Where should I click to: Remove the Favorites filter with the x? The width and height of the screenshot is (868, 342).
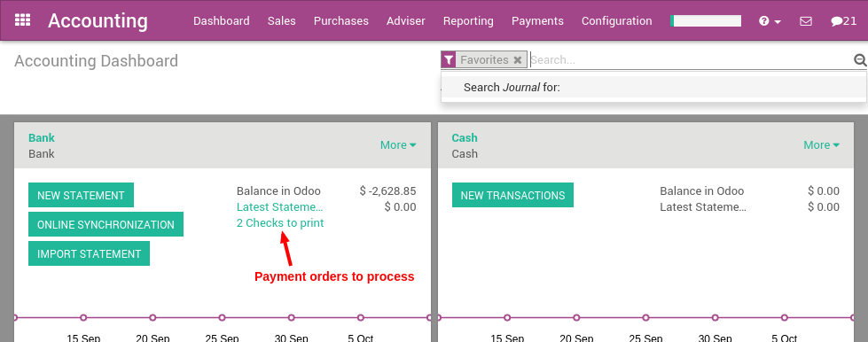[518, 59]
